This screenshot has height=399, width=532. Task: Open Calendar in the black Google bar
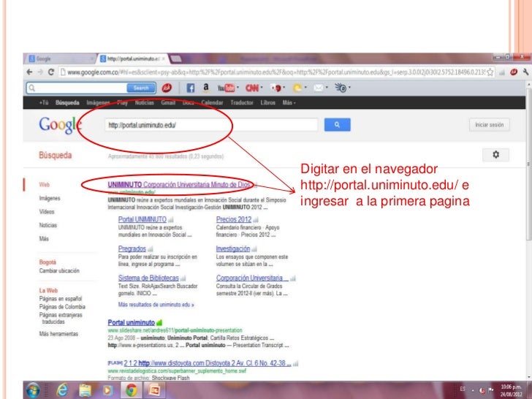pos(212,102)
